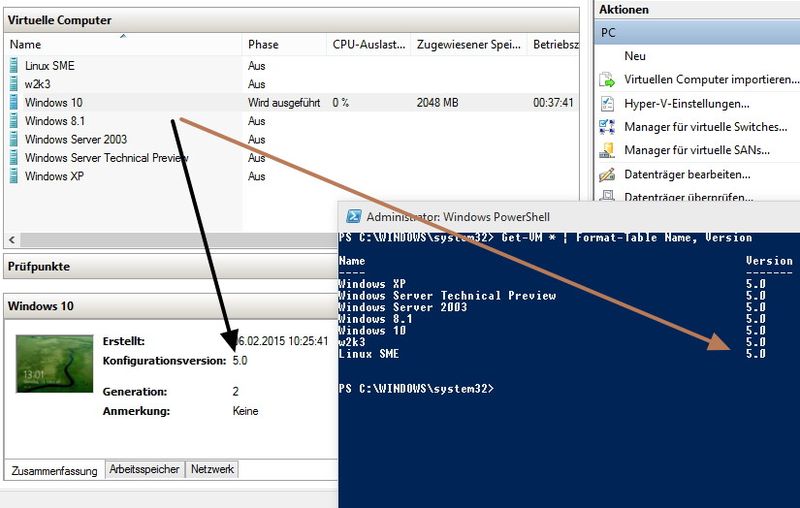Click 'Windows Server 2003' in PowerShell output
Image resolution: width=800 pixels, height=508 pixels.
[403, 307]
